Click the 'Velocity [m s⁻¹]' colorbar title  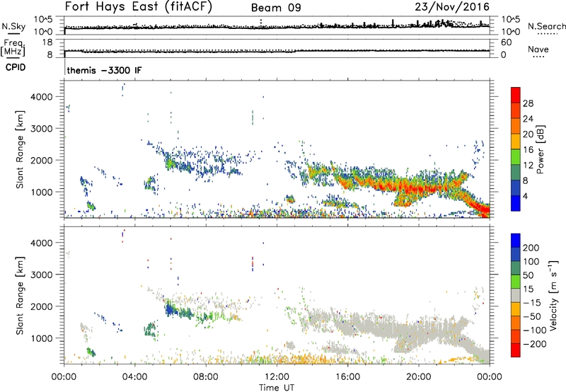click(553, 295)
